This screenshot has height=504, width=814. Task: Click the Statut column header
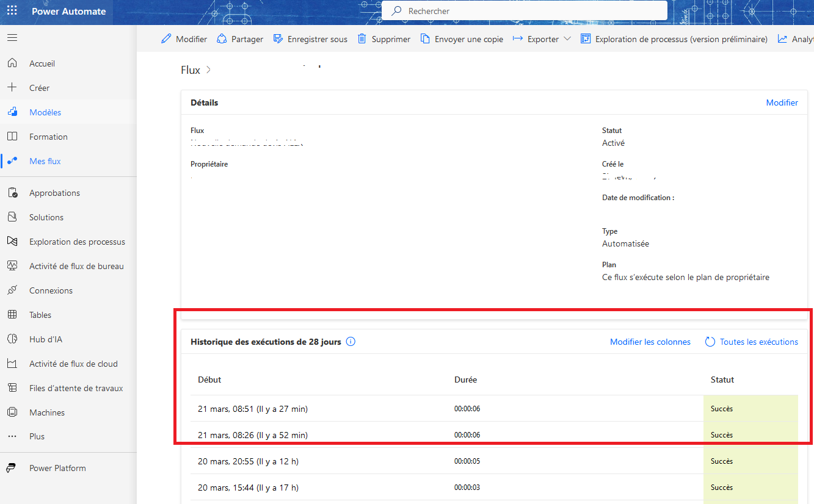[722, 380]
